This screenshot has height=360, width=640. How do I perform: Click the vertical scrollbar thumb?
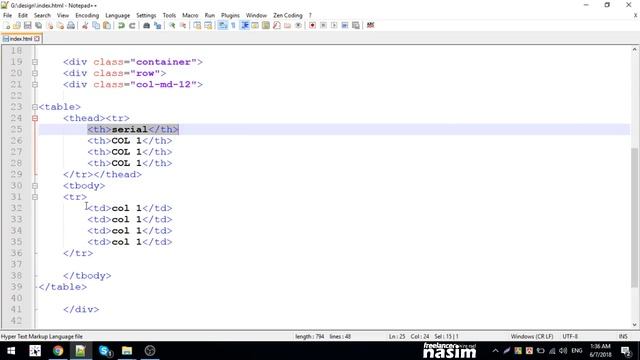(x=634, y=218)
